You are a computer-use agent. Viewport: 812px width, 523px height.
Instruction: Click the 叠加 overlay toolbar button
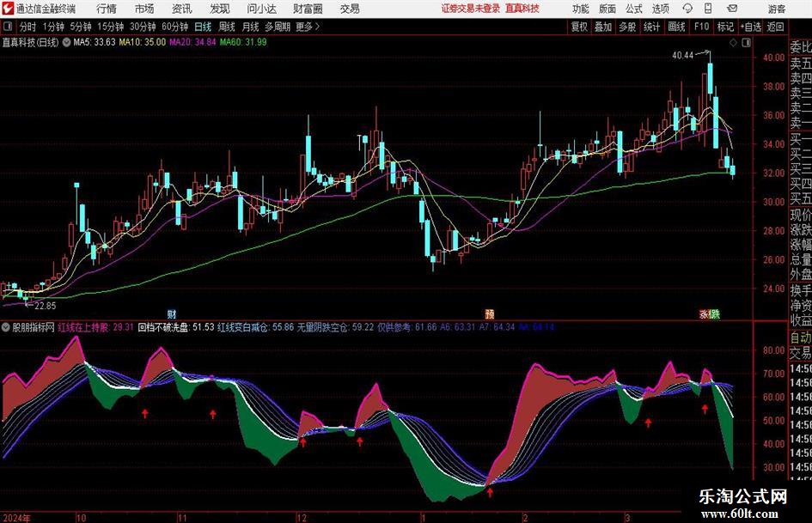[603, 27]
